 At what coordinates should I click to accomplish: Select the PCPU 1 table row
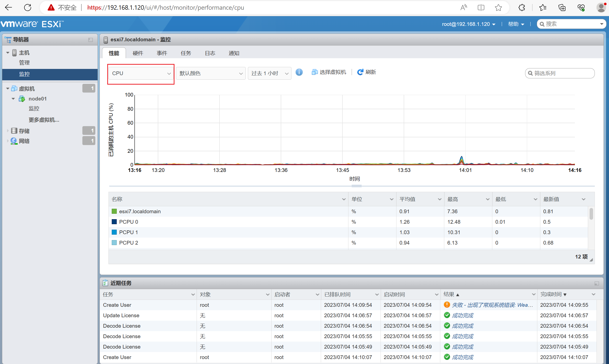click(348, 232)
